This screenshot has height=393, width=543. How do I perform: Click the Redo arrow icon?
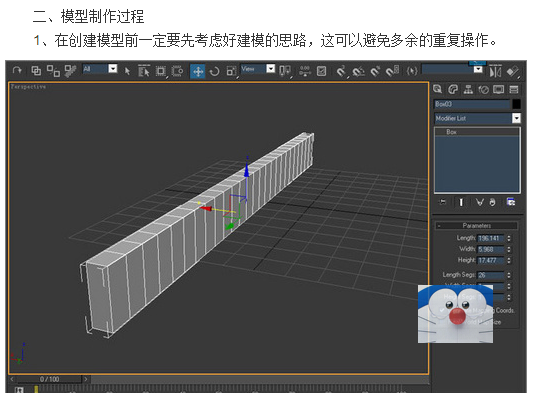[17, 71]
